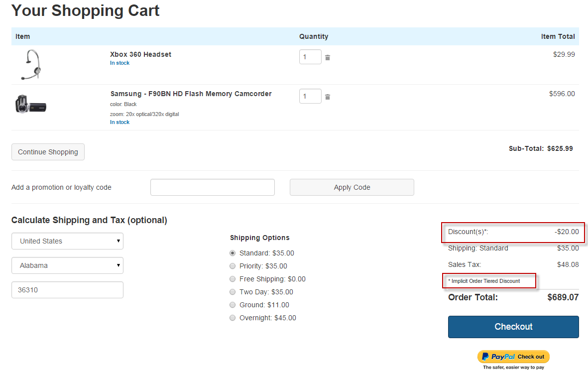The height and width of the screenshot is (377, 588).
Task: Edit the Xbox 360 Headset quantity field
Action: 310,57
